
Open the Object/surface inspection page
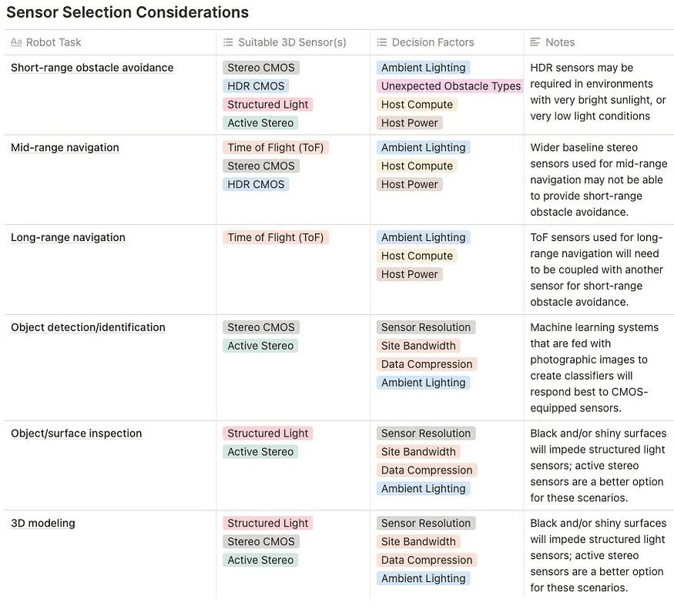76,434
